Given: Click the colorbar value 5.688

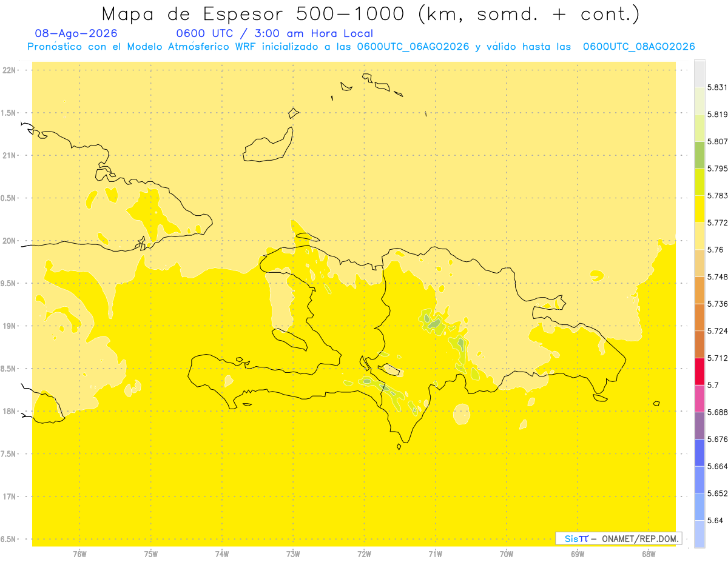Looking at the screenshot, I should (x=718, y=412).
